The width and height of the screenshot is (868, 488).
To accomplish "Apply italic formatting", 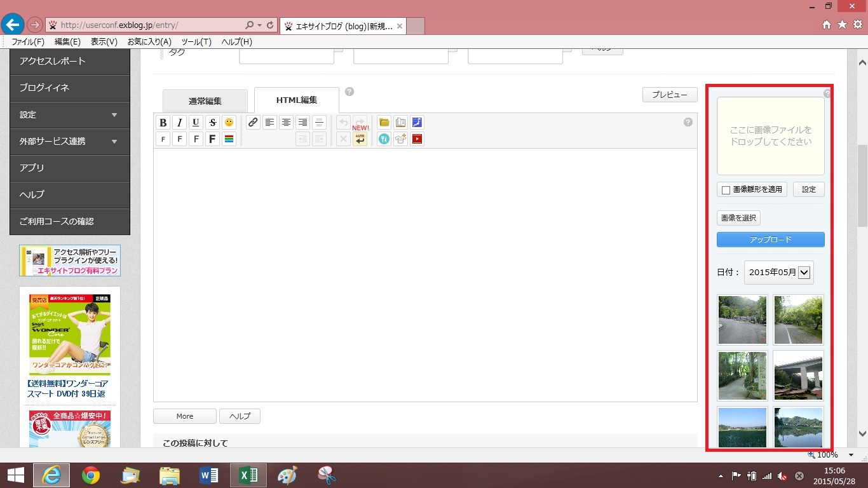I will 180,123.
